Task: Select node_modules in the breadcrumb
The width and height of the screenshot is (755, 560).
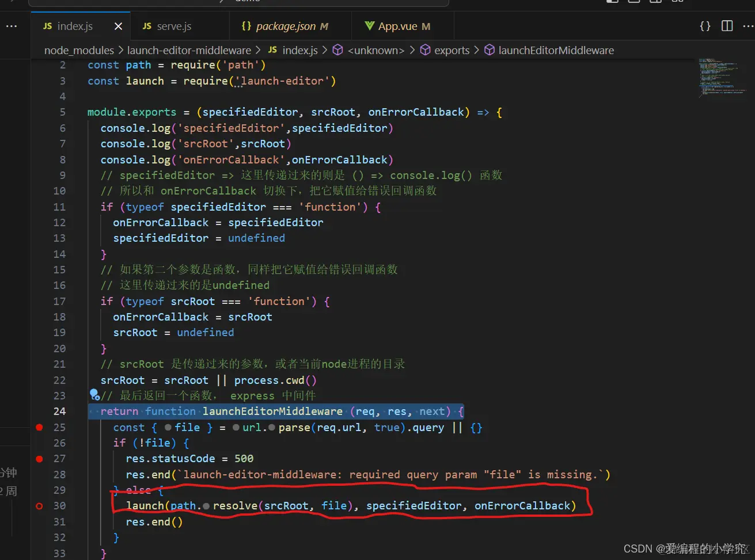Action: point(79,50)
